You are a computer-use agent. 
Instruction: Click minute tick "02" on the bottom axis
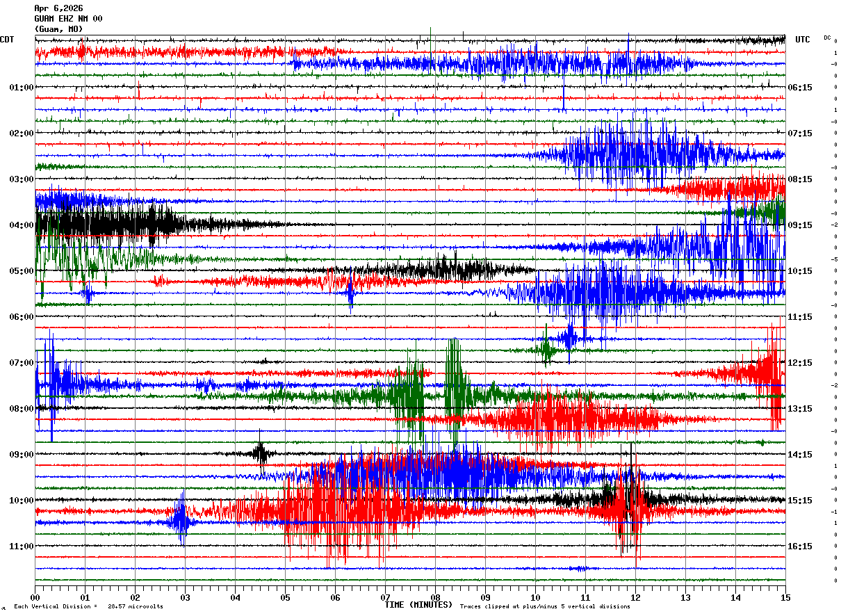coord(135,597)
